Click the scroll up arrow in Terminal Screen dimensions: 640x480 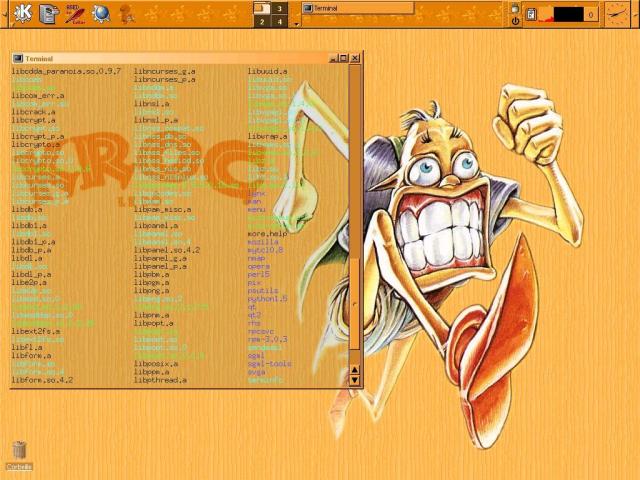click(x=355, y=370)
